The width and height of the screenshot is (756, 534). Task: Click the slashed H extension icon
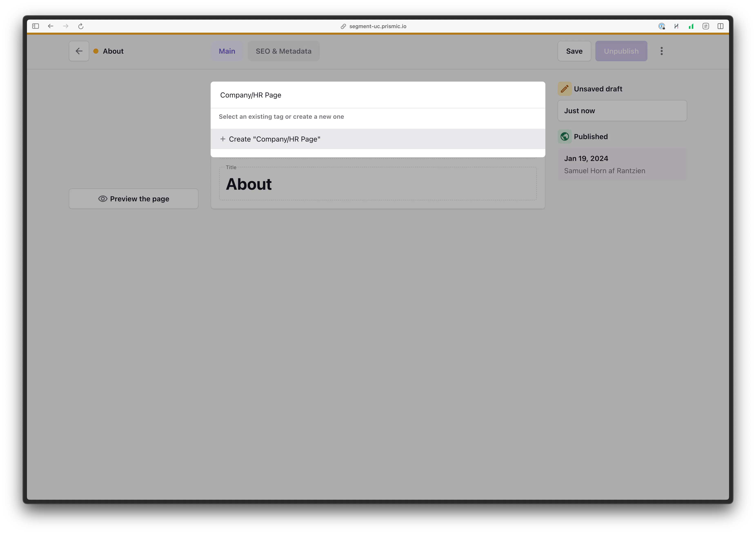tap(676, 26)
